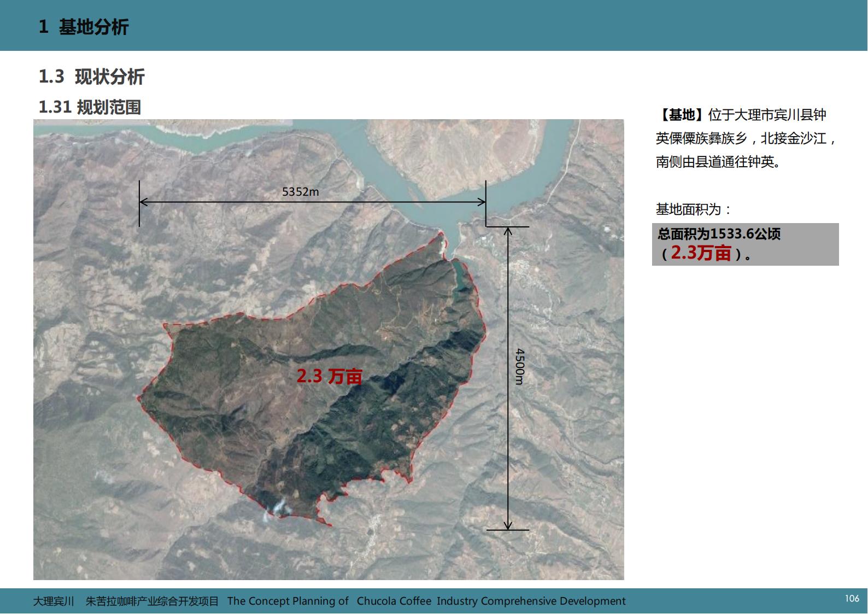Click the '4500m' vertical dimension label

[x=519, y=366]
